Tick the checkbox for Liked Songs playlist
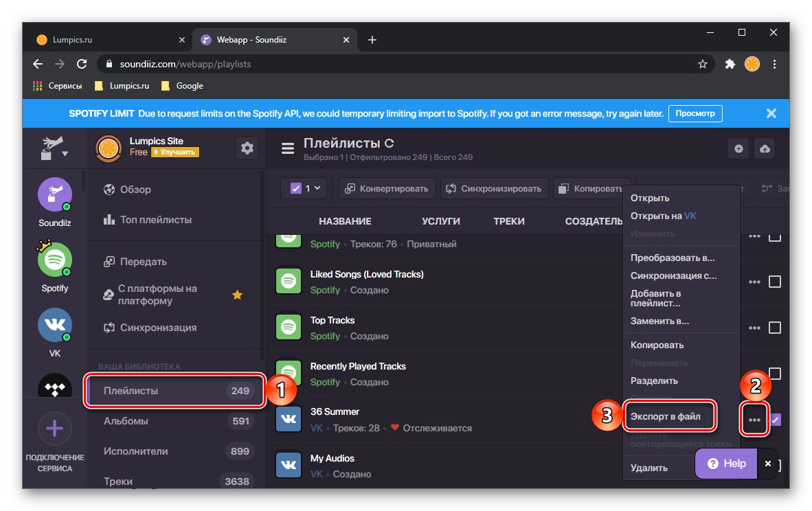 [x=775, y=282]
